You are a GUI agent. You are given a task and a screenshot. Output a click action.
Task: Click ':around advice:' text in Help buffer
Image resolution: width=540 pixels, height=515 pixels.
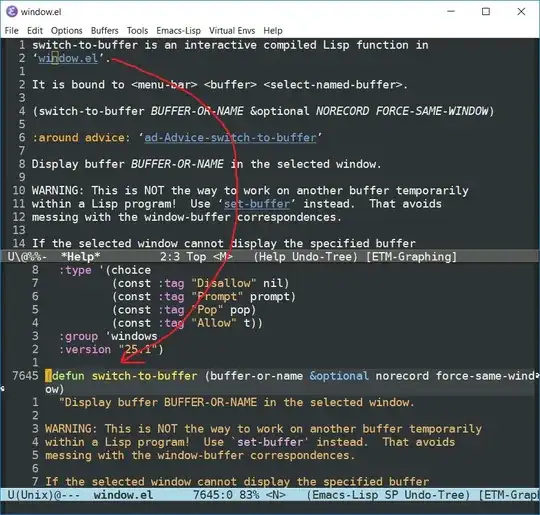(81, 138)
